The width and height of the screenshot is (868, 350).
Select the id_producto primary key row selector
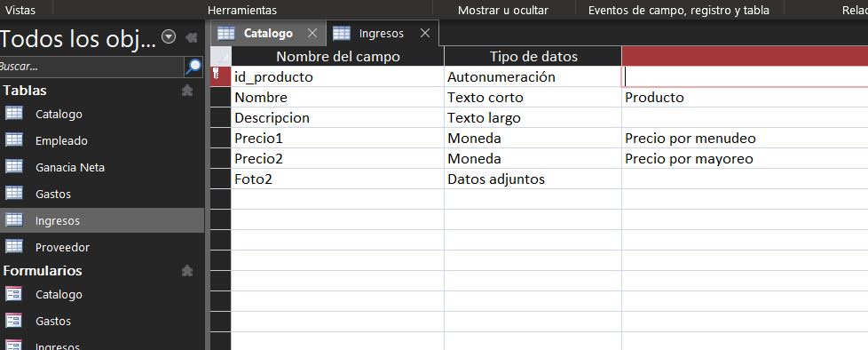[x=220, y=76]
